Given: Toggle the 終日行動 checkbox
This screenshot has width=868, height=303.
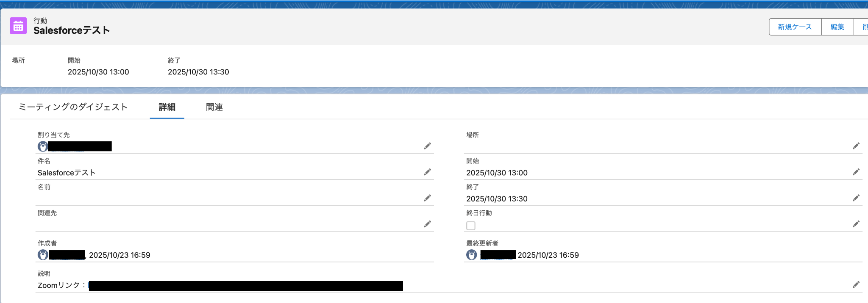Looking at the screenshot, I should [x=471, y=226].
